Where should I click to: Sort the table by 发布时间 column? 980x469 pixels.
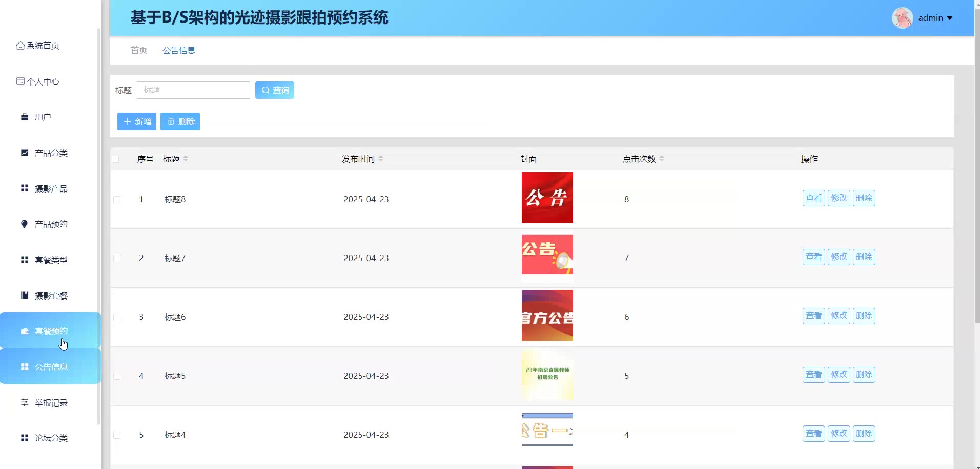tap(381, 159)
